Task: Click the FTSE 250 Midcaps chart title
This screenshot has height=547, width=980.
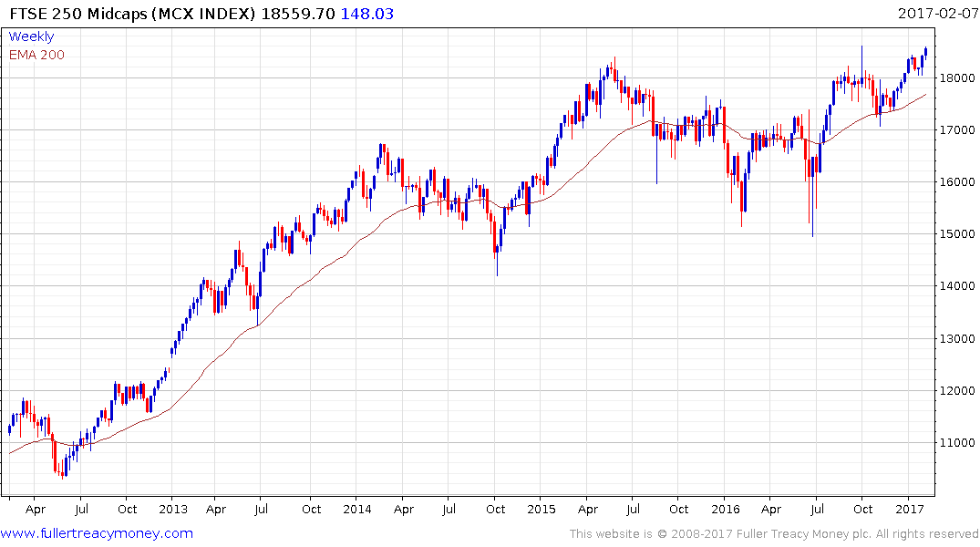Action: pos(132,14)
